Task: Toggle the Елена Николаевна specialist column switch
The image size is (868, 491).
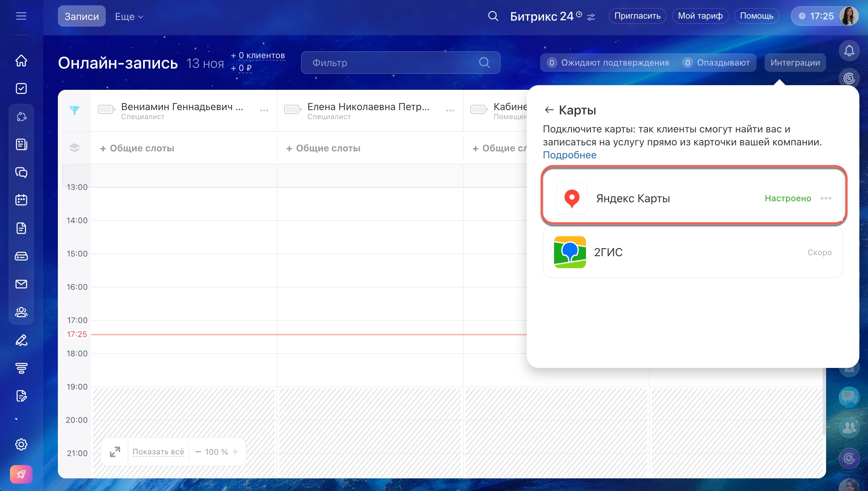Action: pyautogui.click(x=292, y=109)
